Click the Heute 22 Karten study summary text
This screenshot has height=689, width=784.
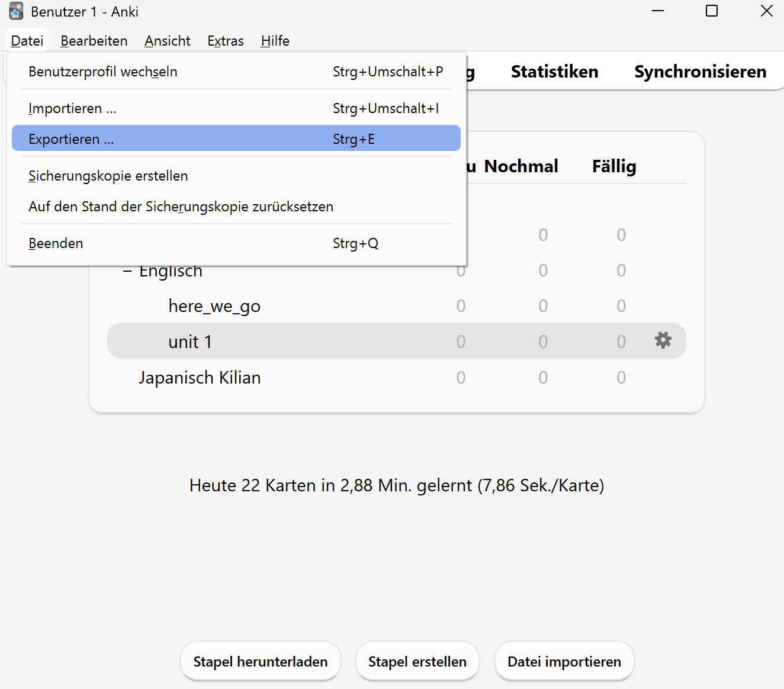[x=397, y=485]
